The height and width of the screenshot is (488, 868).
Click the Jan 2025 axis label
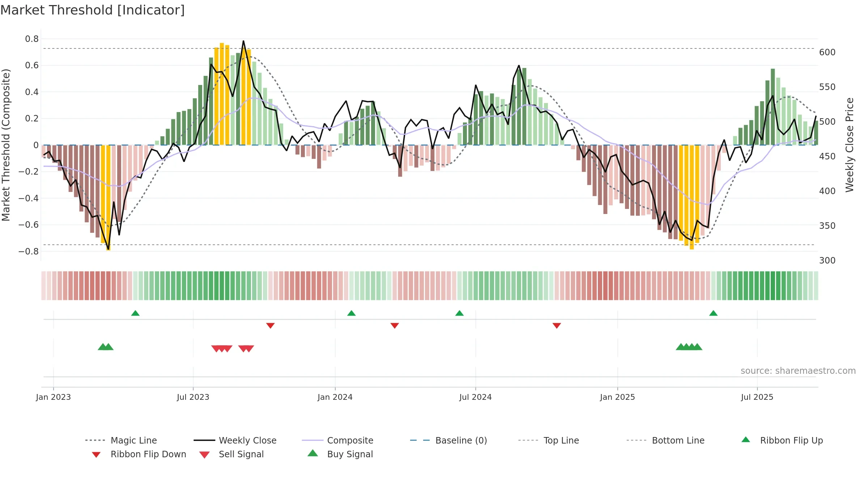tap(617, 397)
